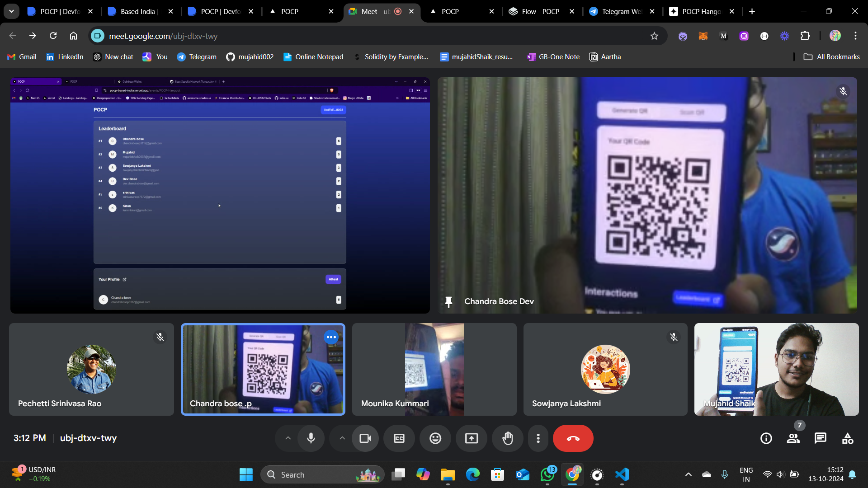Mute the microphone in Meet controls
Screen dimensions: 868x488
(311, 438)
